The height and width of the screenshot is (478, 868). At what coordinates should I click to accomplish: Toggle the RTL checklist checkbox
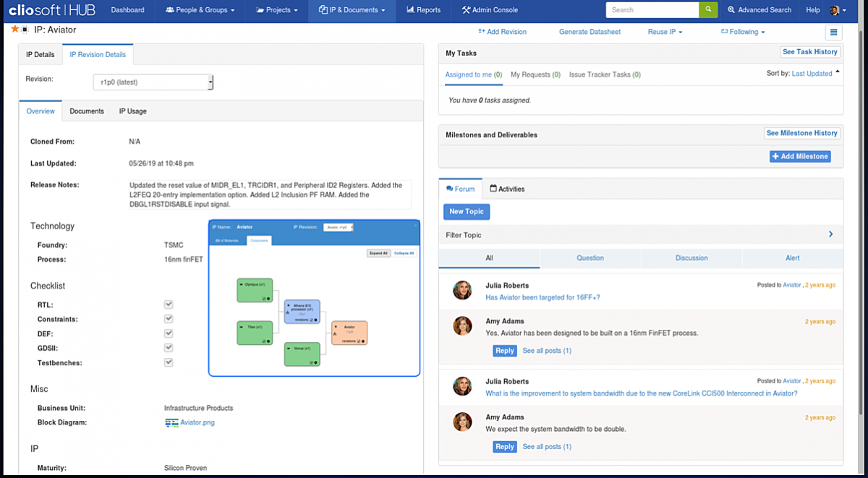[169, 304]
